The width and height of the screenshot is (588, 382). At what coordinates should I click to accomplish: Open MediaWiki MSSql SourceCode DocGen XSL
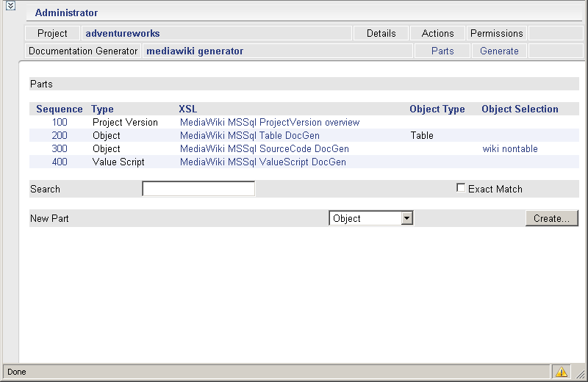[x=265, y=148]
